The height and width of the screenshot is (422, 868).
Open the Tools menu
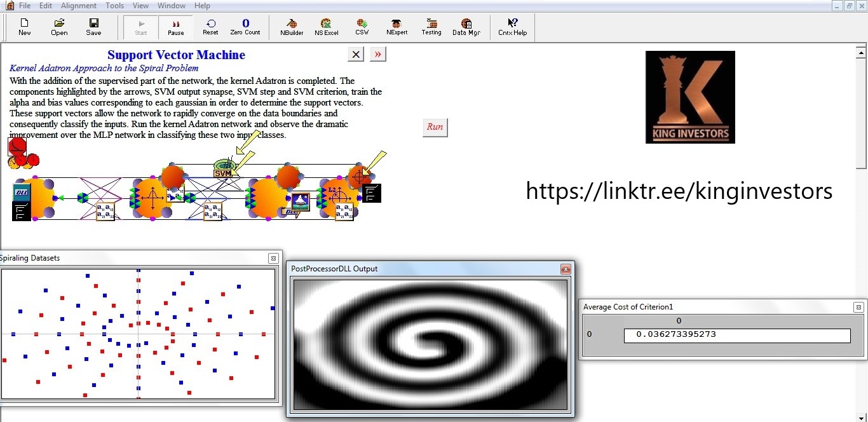[114, 5]
